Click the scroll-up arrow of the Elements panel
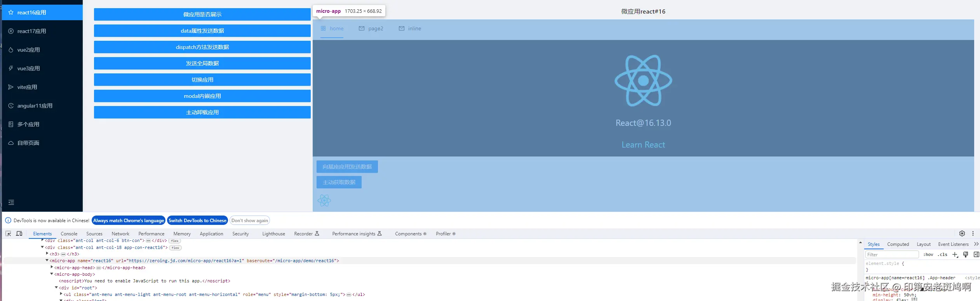Viewport: 980px width, 301px height. (x=860, y=242)
